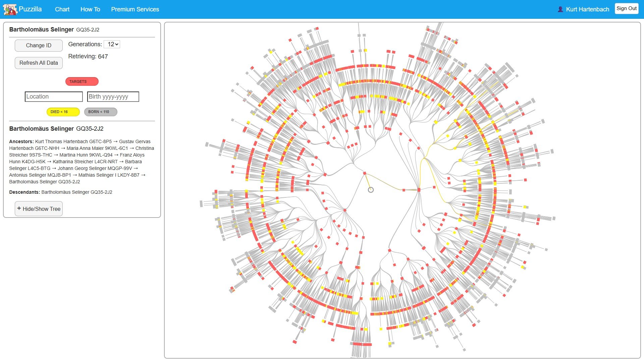Click the Sign Out button
The height and width of the screenshot is (362, 644).
tap(626, 8)
